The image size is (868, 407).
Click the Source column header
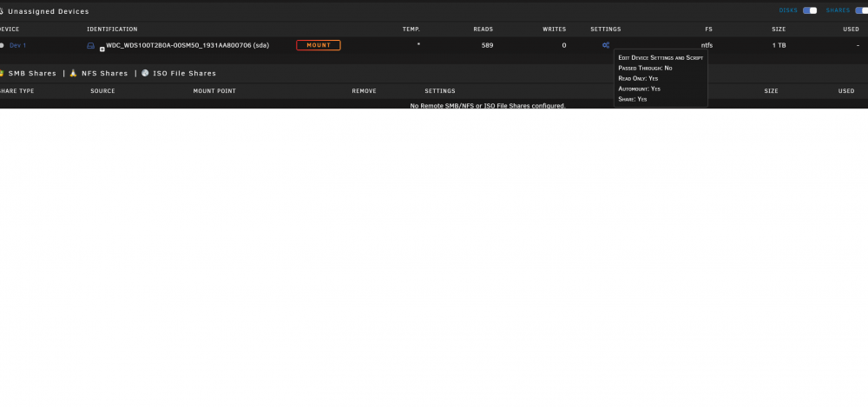coord(103,91)
